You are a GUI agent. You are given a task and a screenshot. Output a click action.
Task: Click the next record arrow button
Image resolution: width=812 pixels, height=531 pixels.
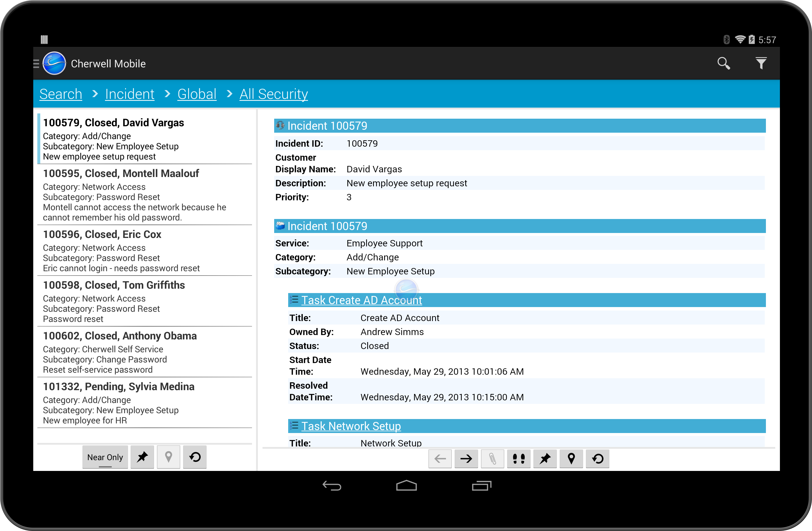tap(466, 459)
